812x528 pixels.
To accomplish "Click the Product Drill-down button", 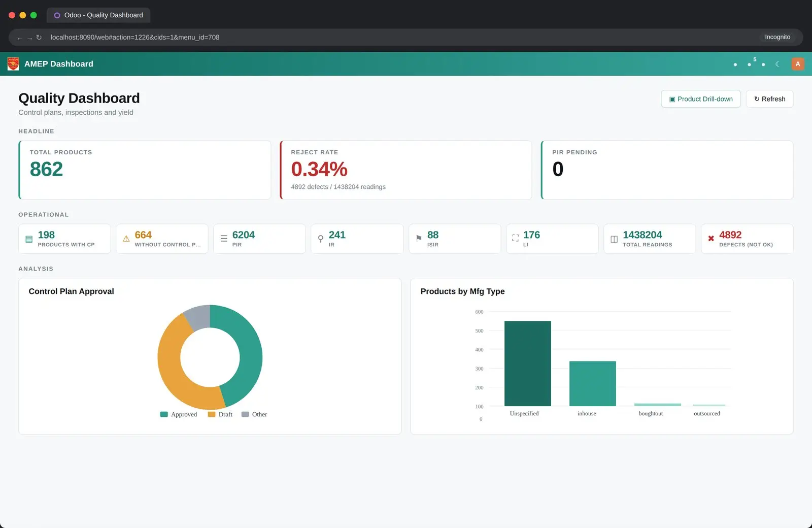I will 701,99.
